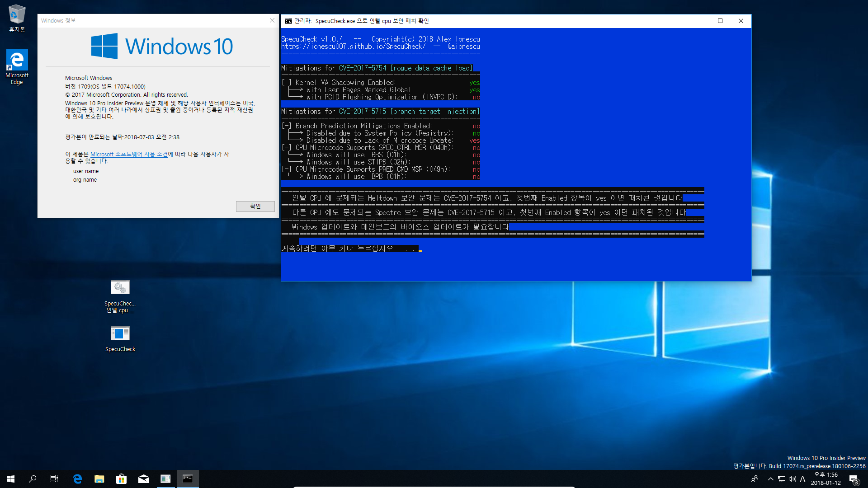The width and height of the screenshot is (868, 488).
Task: Open the Recycle Bin desktop icon
Action: [x=17, y=18]
